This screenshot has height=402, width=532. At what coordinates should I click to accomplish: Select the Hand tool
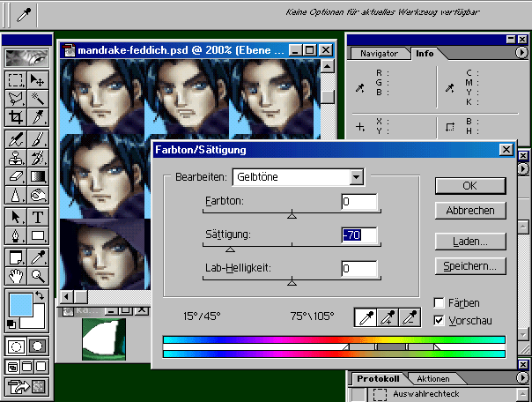click(16, 276)
